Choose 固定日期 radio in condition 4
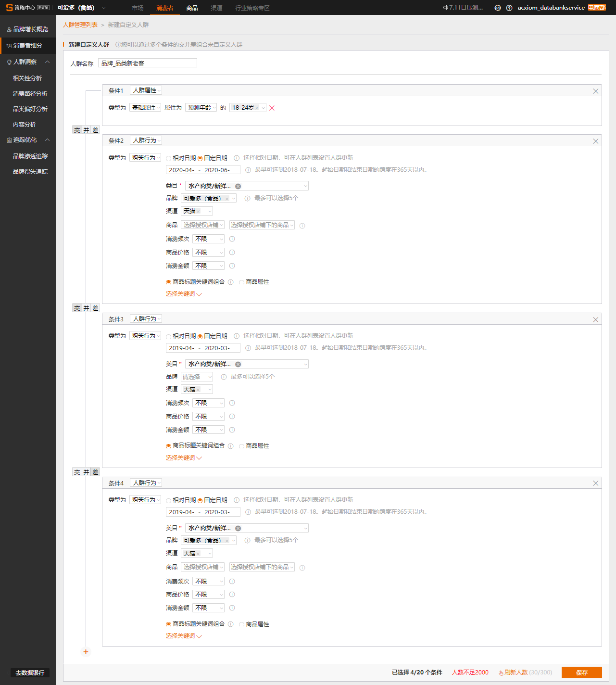This screenshot has height=685, width=616. pos(200,500)
